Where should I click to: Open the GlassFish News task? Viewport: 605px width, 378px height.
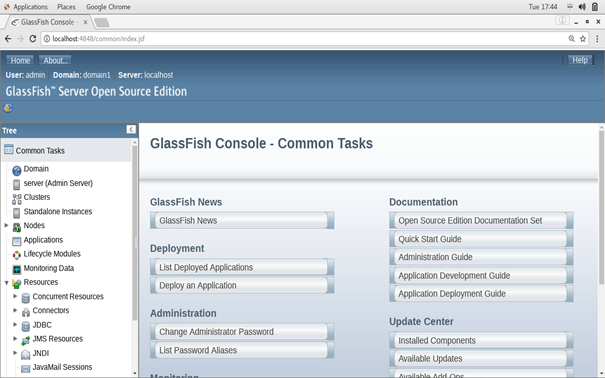click(x=242, y=221)
